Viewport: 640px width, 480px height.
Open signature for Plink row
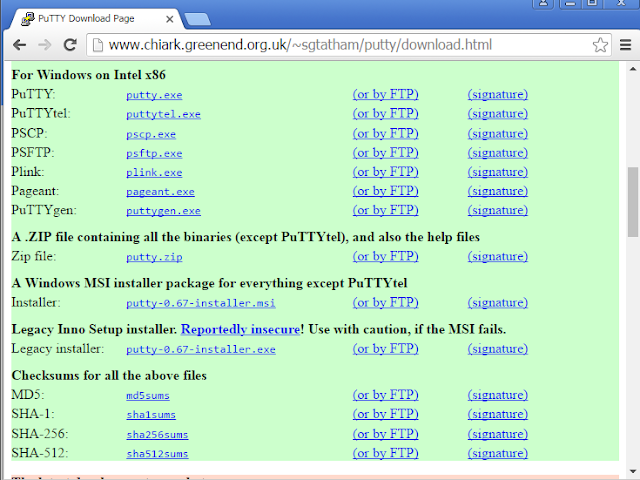point(498,172)
